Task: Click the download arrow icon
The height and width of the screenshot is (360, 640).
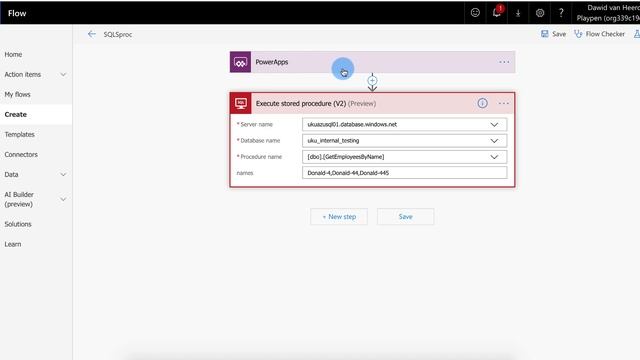Action: click(x=518, y=13)
